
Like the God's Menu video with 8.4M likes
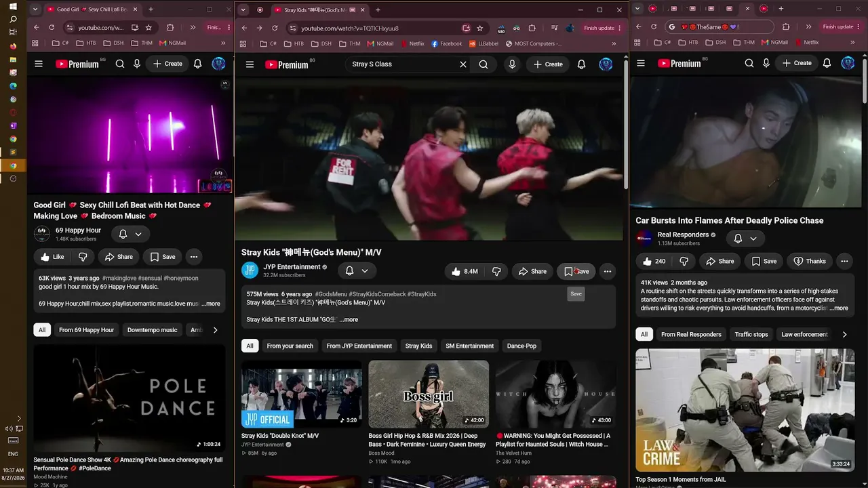(x=465, y=271)
